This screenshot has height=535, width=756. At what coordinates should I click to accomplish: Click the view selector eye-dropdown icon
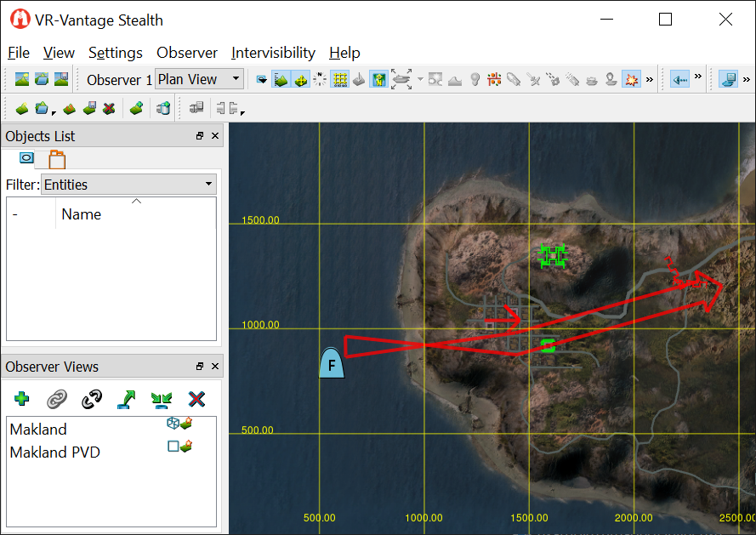[261, 80]
